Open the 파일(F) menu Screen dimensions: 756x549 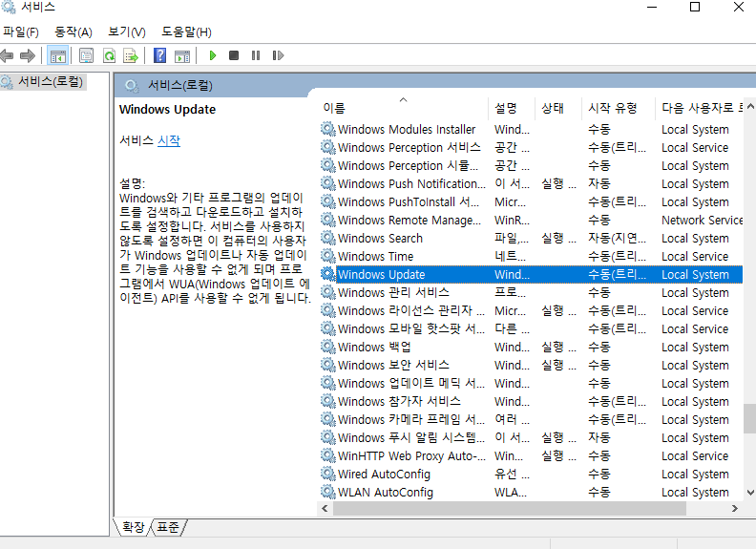click(21, 32)
